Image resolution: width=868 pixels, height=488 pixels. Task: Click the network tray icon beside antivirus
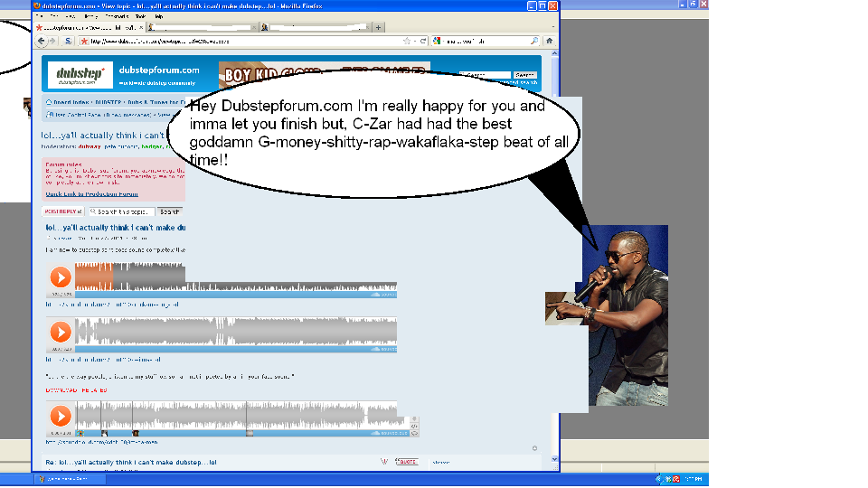[x=668, y=479]
